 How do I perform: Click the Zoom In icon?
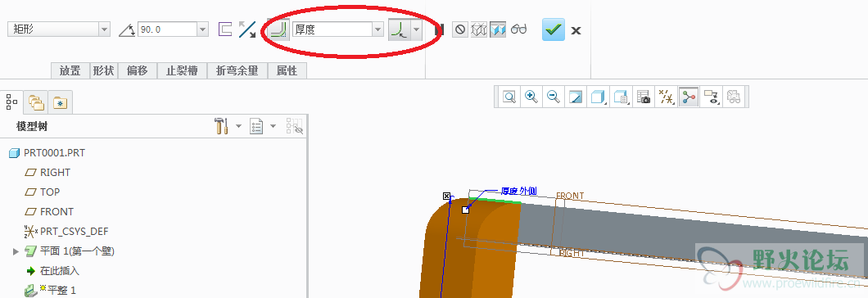[x=531, y=97]
